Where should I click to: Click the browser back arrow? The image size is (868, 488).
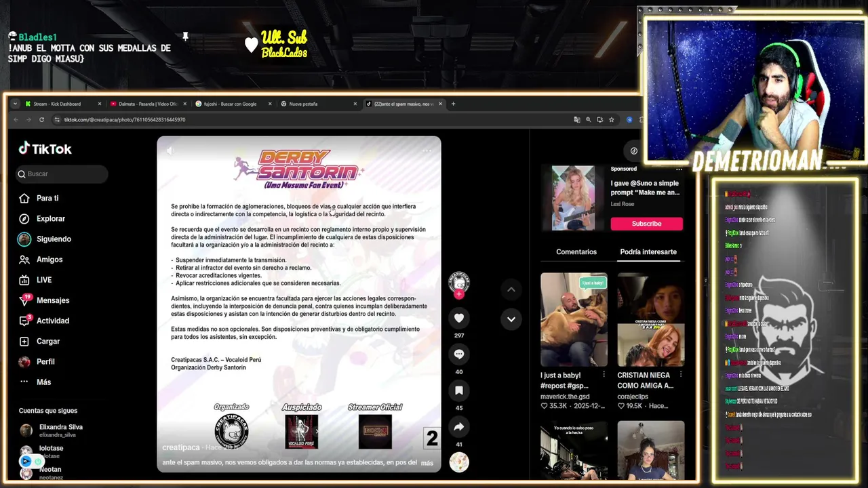[16, 120]
